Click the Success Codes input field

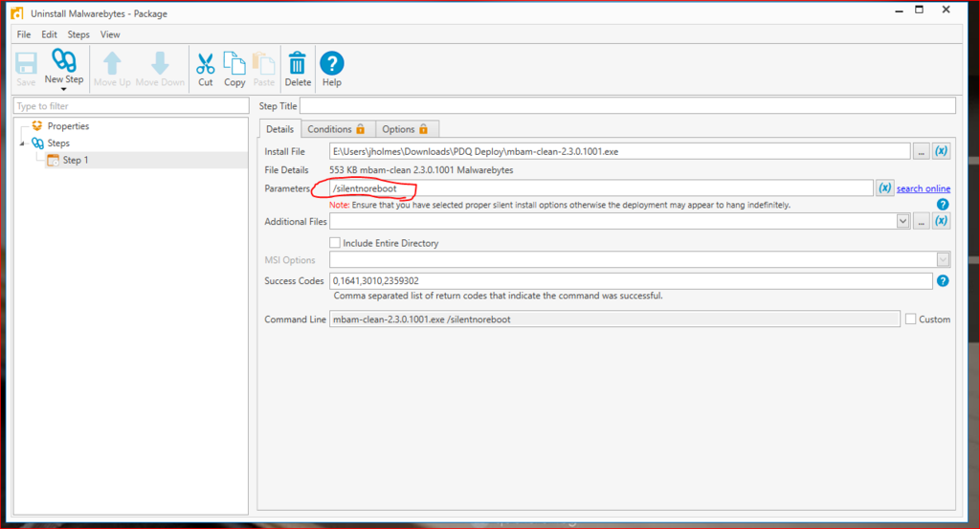[x=632, y=281]
